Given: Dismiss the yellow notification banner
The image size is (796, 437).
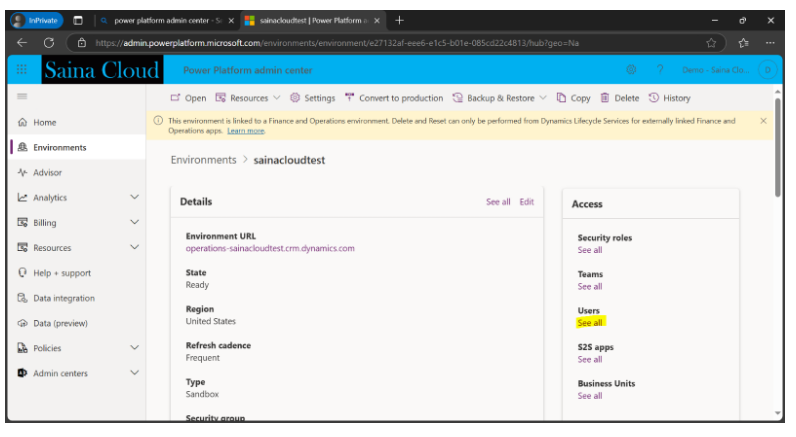Looking at the screenshot, I should point(763,121).
